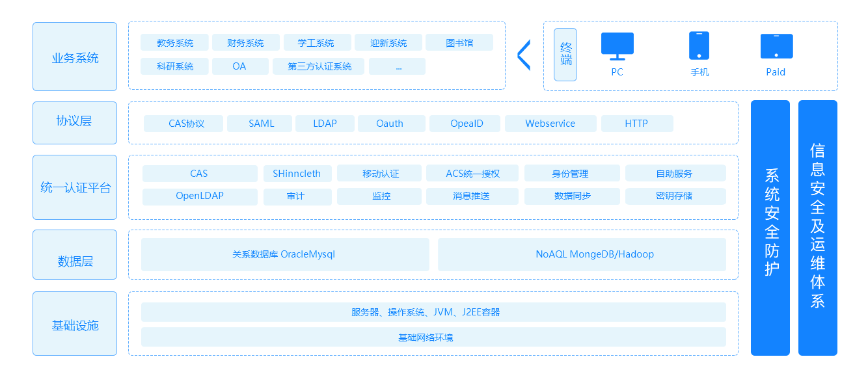Select the 系统安全防护 vertical bar
868x385 pixels.
(770, 228)
